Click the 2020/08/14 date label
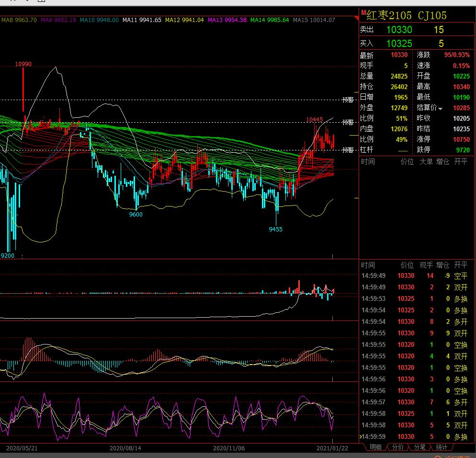This screenshot has width=476, height=458. coord(125,448)
